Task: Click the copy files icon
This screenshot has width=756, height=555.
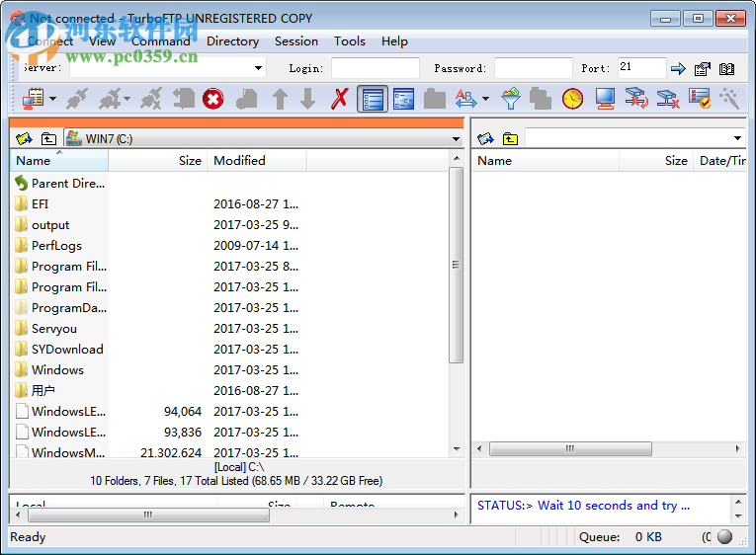Action: tap(540, 99)
